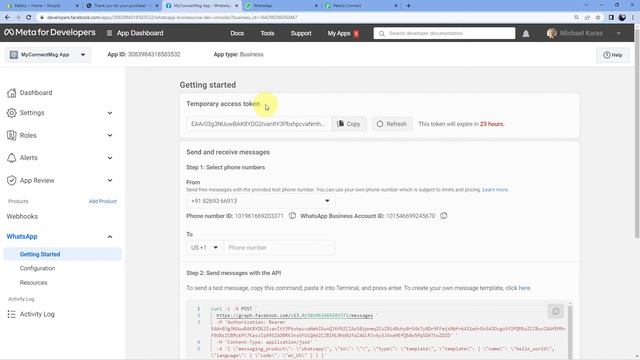This screenshot has height=360, width=640.
Task: Click the 'here' message template link
Action: [x=524, y=288]
